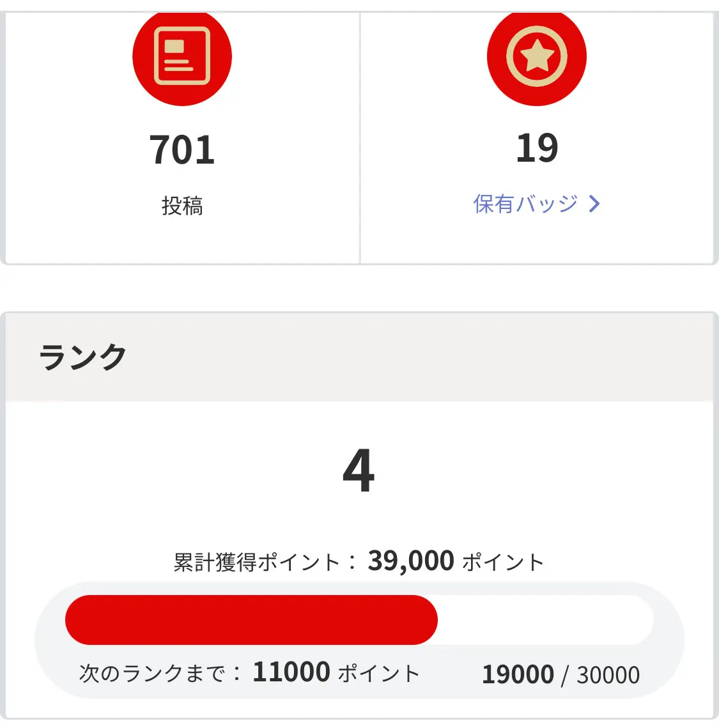Screen dimensions: 719x728
Task: Click the 投稿 label under 701
Action: tap(182, 206)
